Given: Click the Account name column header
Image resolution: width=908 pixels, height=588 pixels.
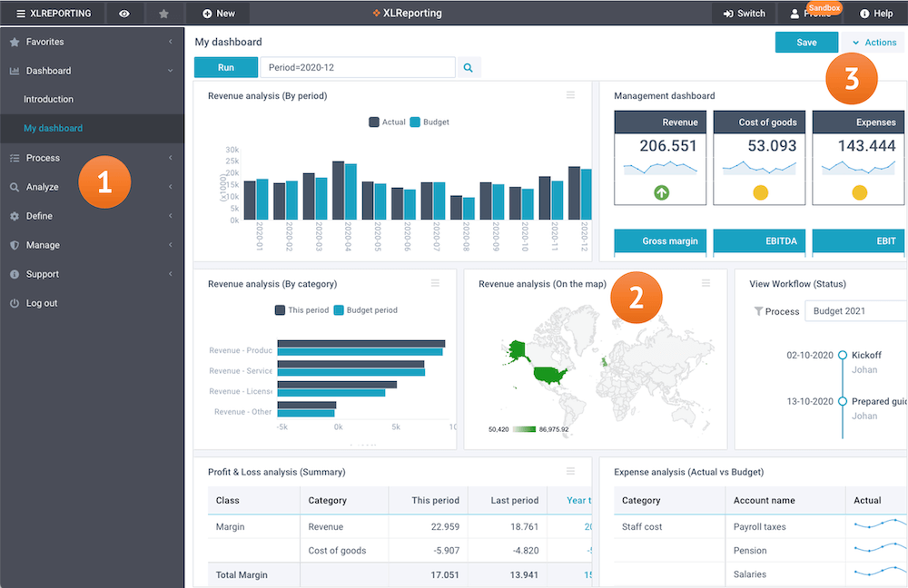Looking at the screenshot, I should click(785, 500).
